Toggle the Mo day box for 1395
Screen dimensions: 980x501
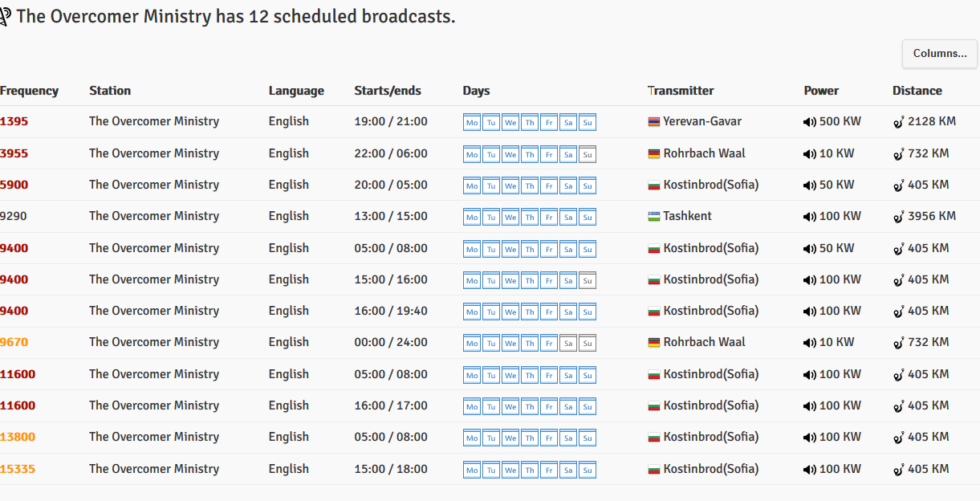click(x=472, y=122)
